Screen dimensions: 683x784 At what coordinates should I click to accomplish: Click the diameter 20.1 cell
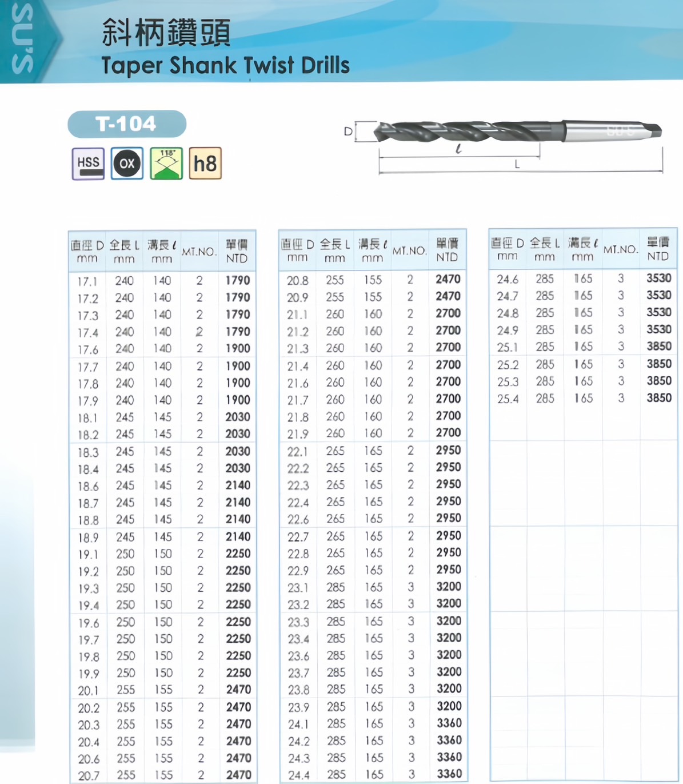coord(89,691)
